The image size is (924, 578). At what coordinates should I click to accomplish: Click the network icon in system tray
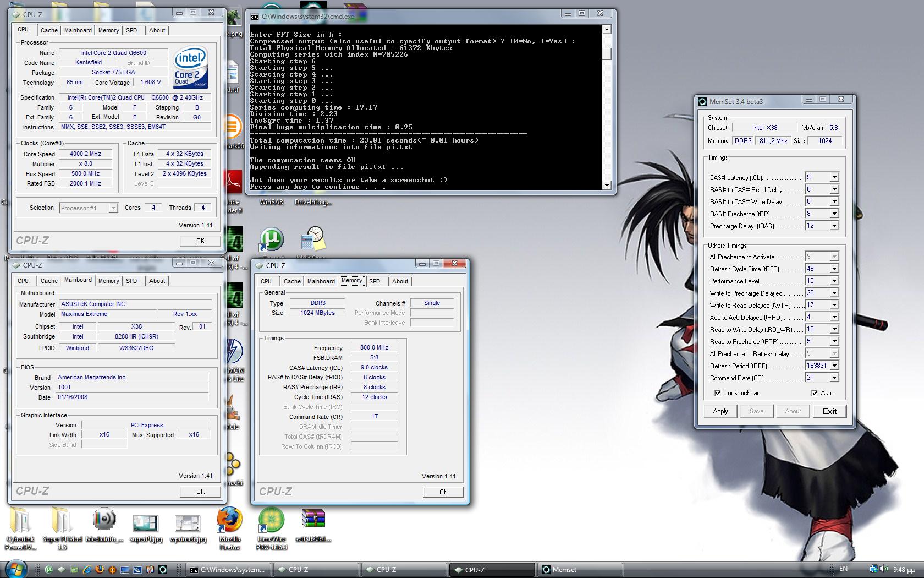click(874, 569)
